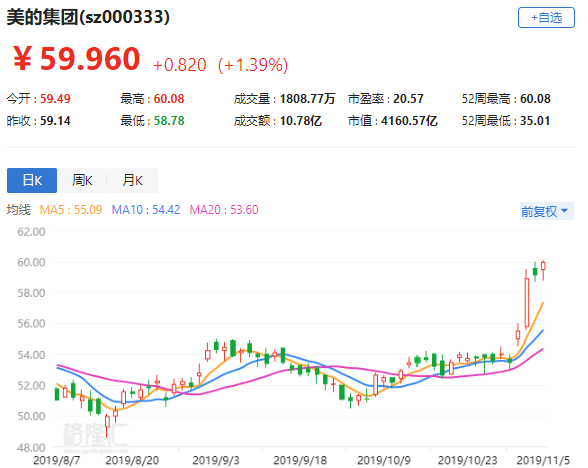Click the MA10 : 54.42 legend
This screenshot has height=468, width=588.
[146, 209]
